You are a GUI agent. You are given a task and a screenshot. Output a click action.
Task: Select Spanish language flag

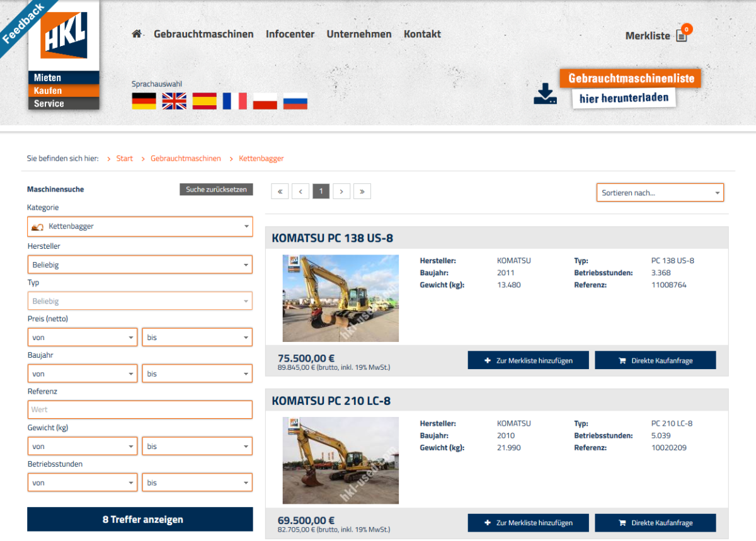[x=205, y=101]
